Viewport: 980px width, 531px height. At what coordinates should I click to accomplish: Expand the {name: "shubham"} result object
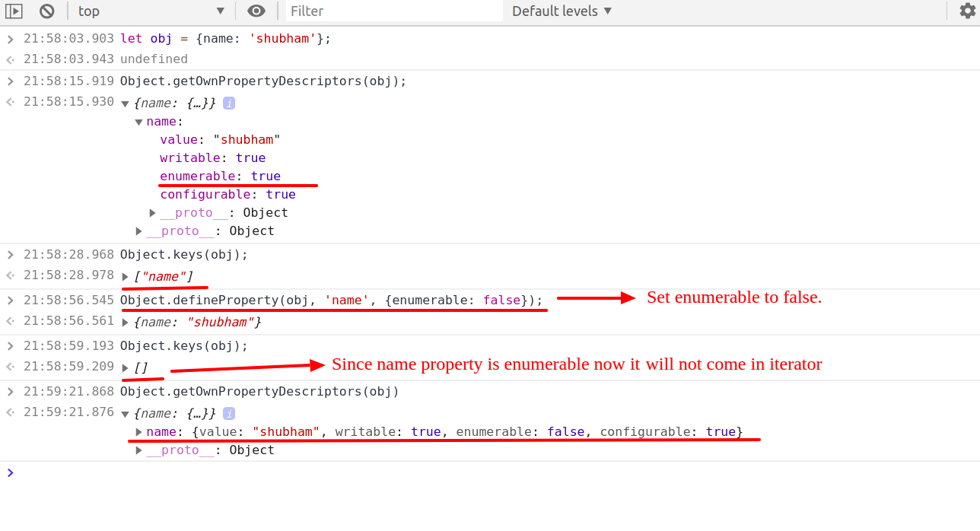(x=126, y=323)
